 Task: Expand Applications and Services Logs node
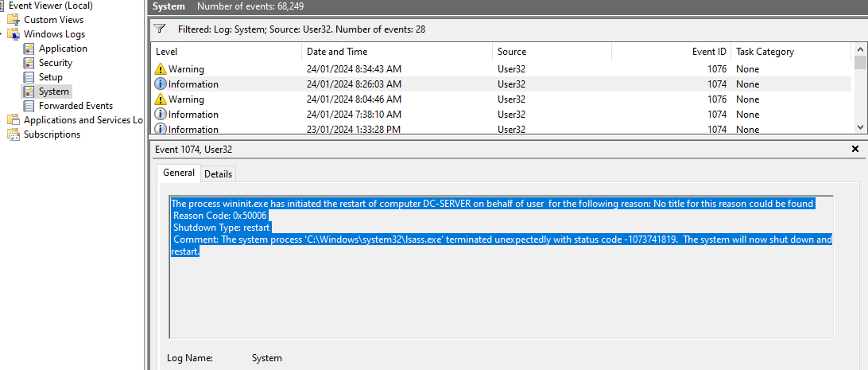click(2, 120)
